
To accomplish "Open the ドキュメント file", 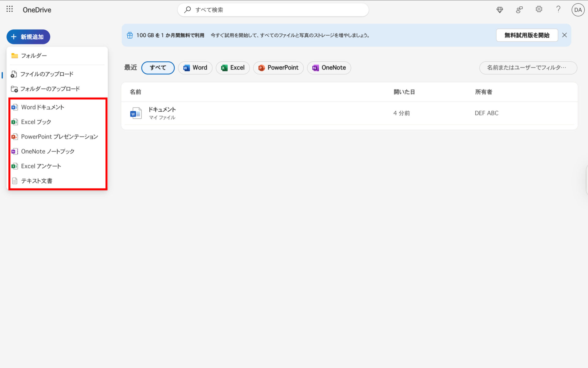I will [162, 109].
